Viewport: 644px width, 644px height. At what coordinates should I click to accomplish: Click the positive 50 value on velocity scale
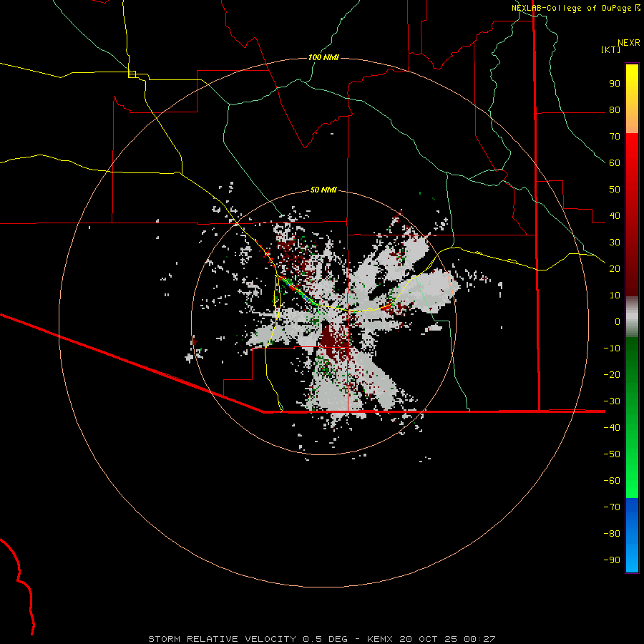pyautogui.click(x=615, y=190)
